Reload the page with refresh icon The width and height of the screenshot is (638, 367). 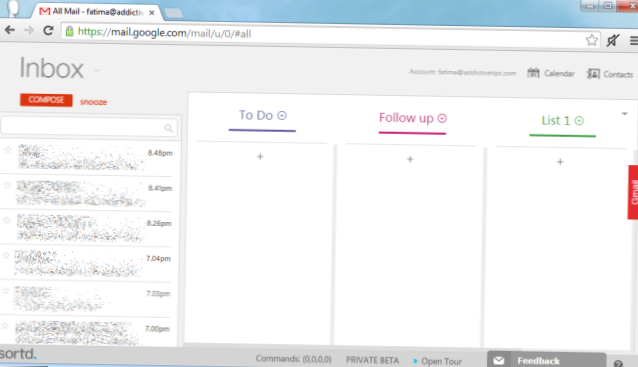click(x=48, y=31)
